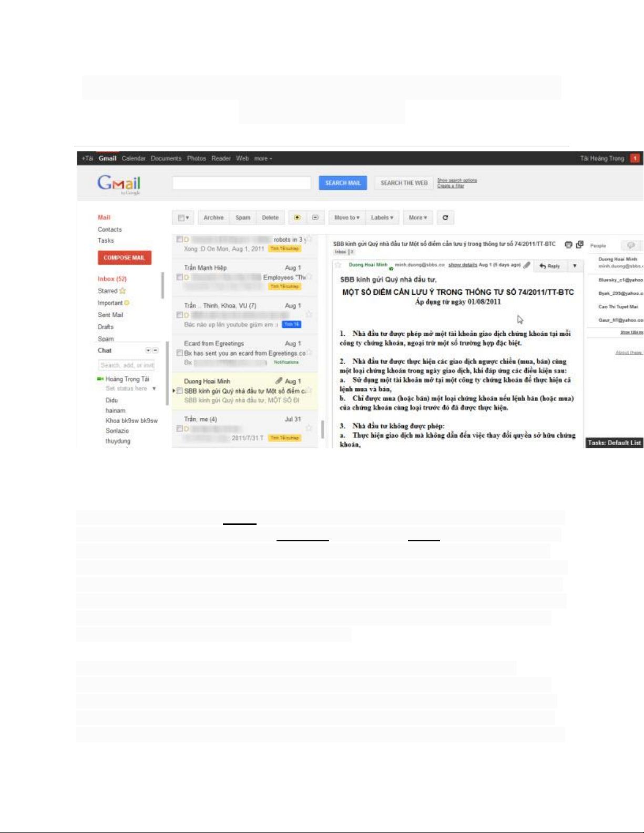Click the red notification badge by Tài Hoàng Trọng
644x833 pixels.
point(635,158)
